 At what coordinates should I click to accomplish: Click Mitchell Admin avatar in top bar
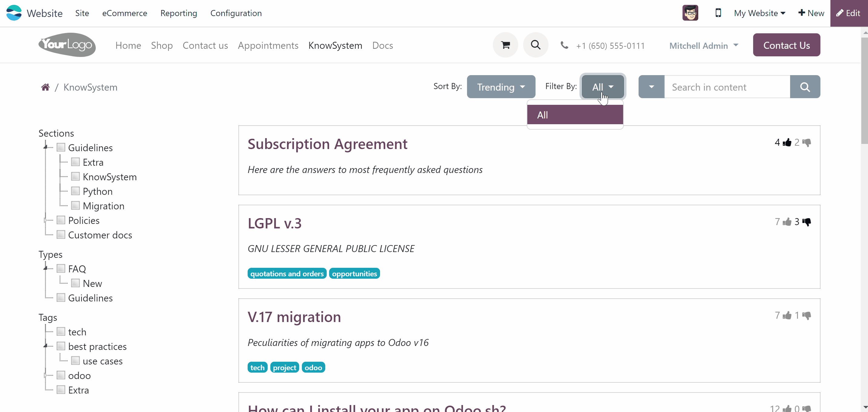point(690,13)
